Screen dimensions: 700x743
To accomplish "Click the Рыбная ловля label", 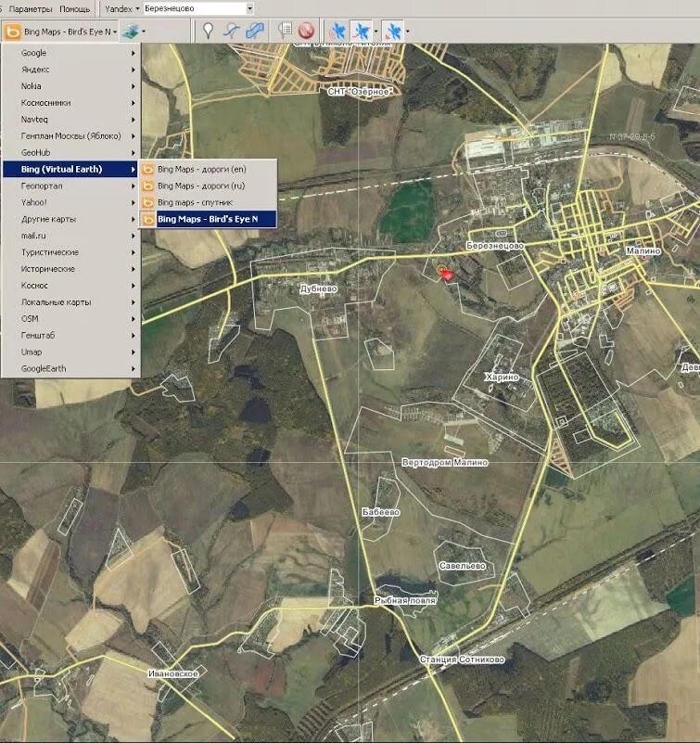I will click(x=405, y=600).
